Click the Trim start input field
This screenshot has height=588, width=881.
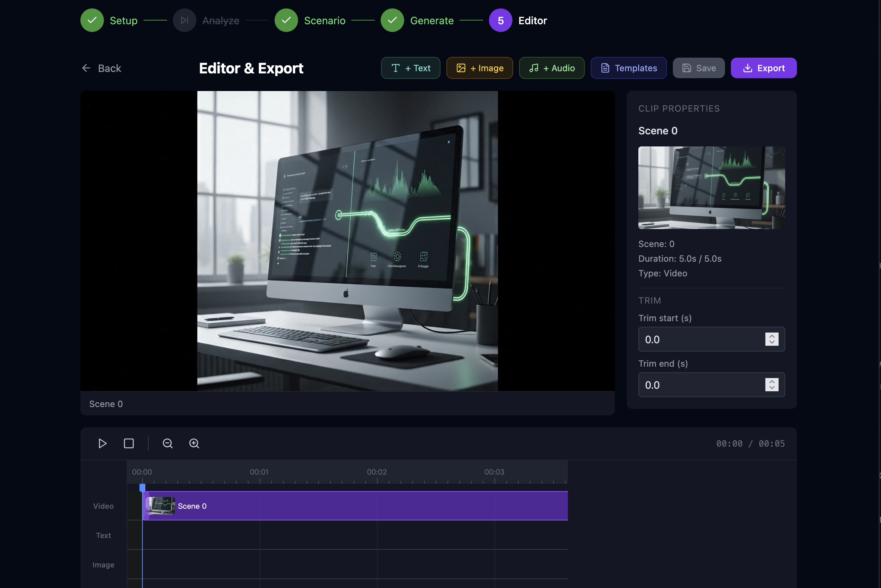(x=699, y=340)
